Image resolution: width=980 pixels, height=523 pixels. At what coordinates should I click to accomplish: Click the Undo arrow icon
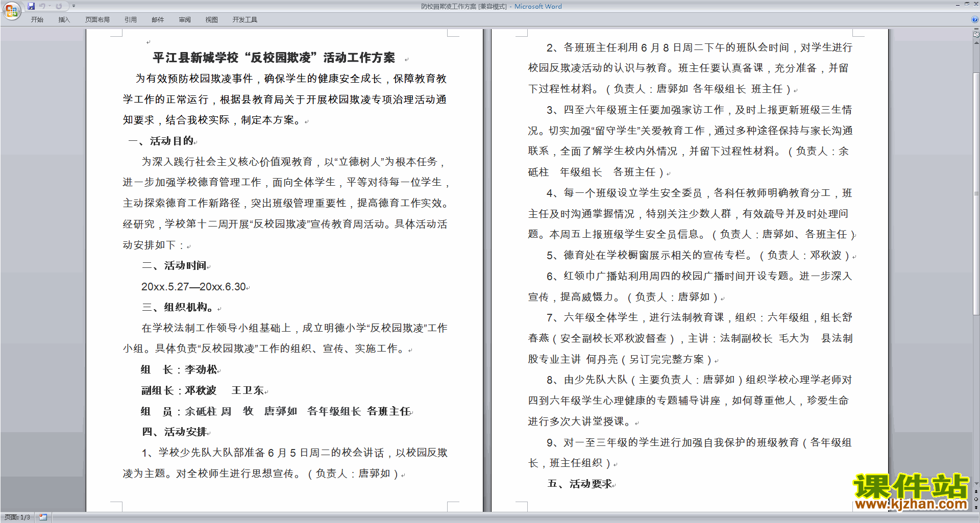pyautogui.click(x=42, y=6)
